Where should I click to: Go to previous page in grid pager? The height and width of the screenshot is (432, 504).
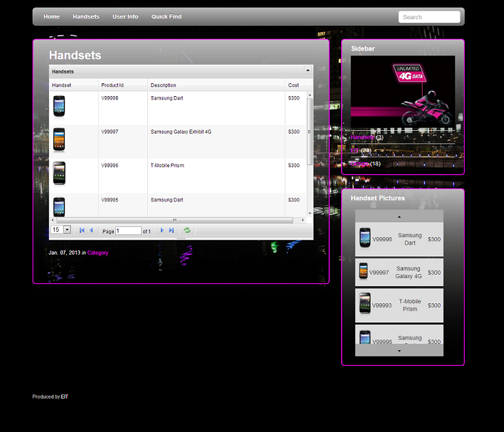91,230
